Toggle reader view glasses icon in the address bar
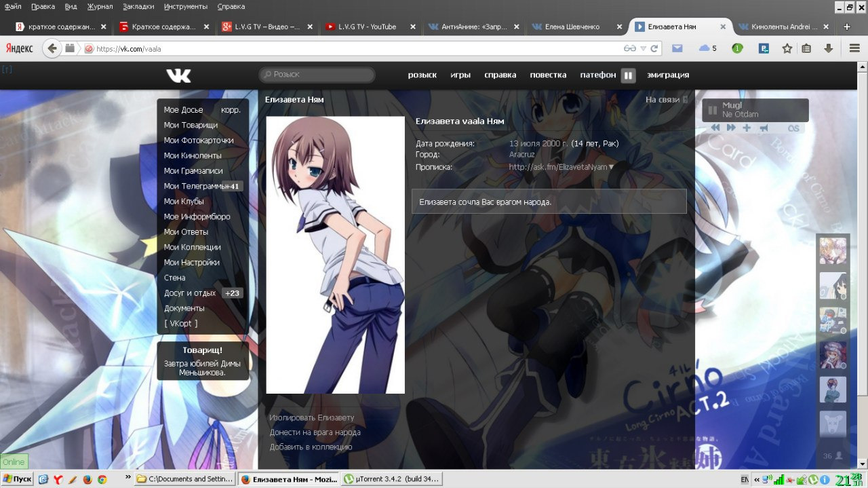 [630, 49]
